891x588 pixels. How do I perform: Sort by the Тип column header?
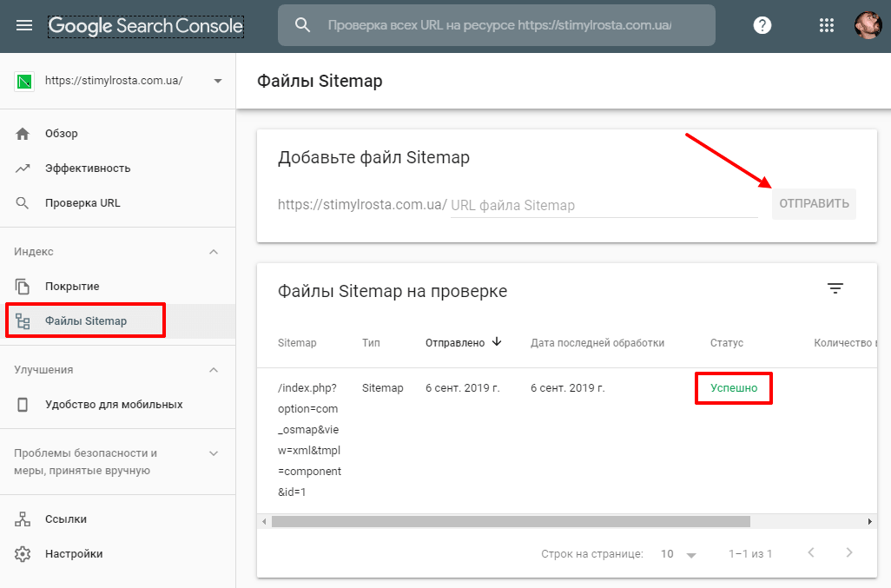pos(371,342)
